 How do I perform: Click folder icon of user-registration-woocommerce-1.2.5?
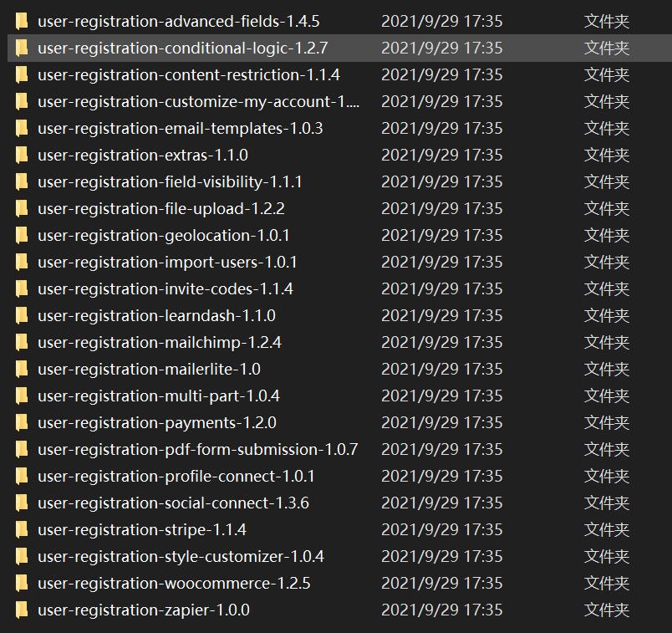point(22,583)
